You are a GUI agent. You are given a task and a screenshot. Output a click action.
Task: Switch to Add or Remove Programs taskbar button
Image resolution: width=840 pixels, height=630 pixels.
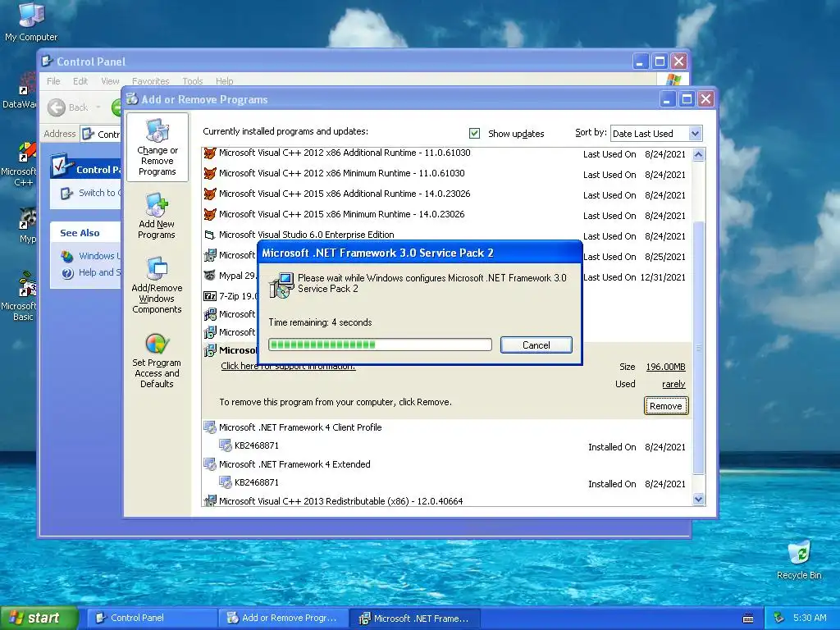(283, 618)
